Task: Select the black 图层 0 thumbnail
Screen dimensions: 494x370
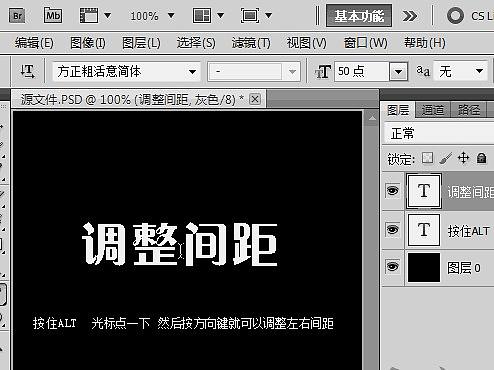Action: [x=424, y=267]
